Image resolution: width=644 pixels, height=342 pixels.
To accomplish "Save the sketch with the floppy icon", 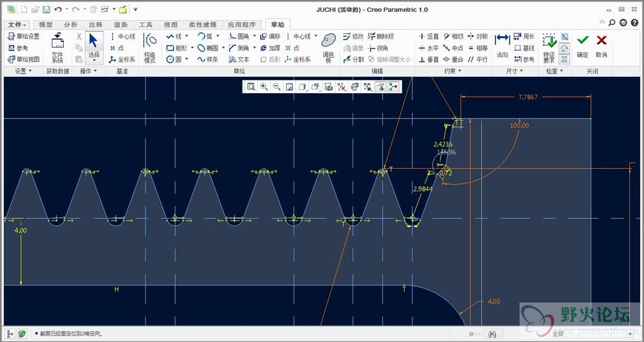I will (47, 9).
